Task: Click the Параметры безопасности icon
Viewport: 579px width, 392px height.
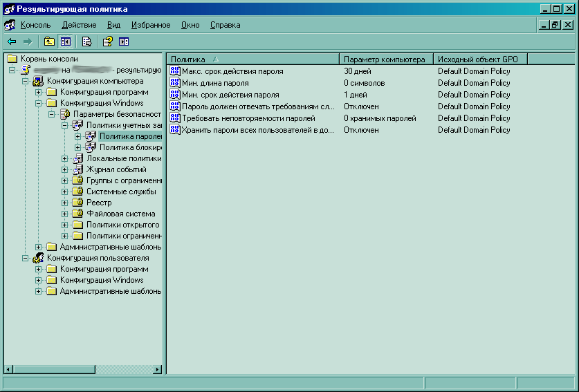Action: [65, 114]
